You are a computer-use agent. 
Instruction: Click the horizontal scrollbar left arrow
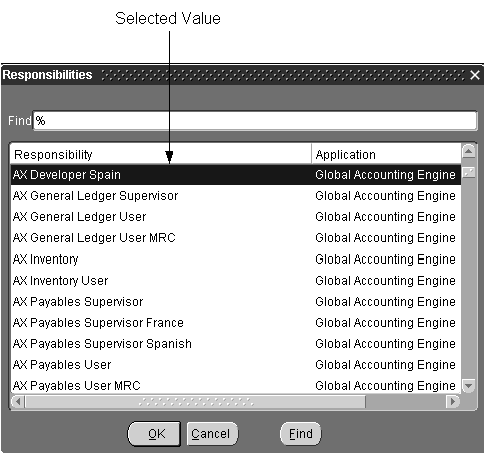coord(18,401)
